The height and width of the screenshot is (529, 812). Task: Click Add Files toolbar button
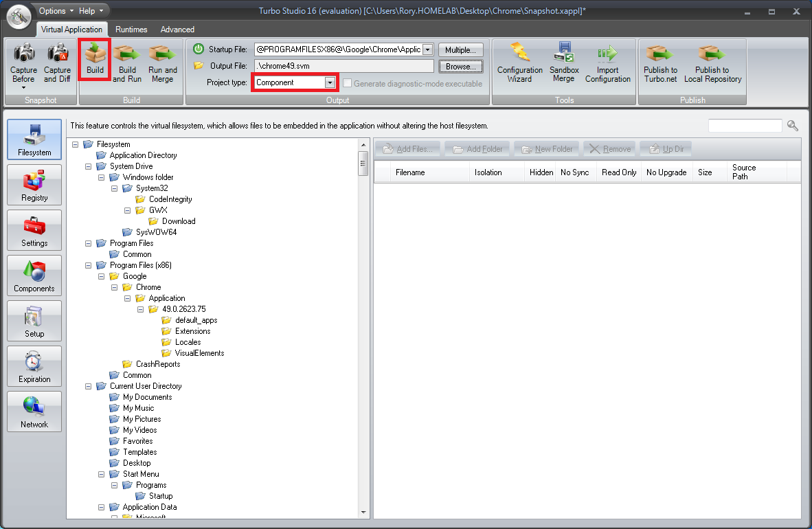coord(407,149)
